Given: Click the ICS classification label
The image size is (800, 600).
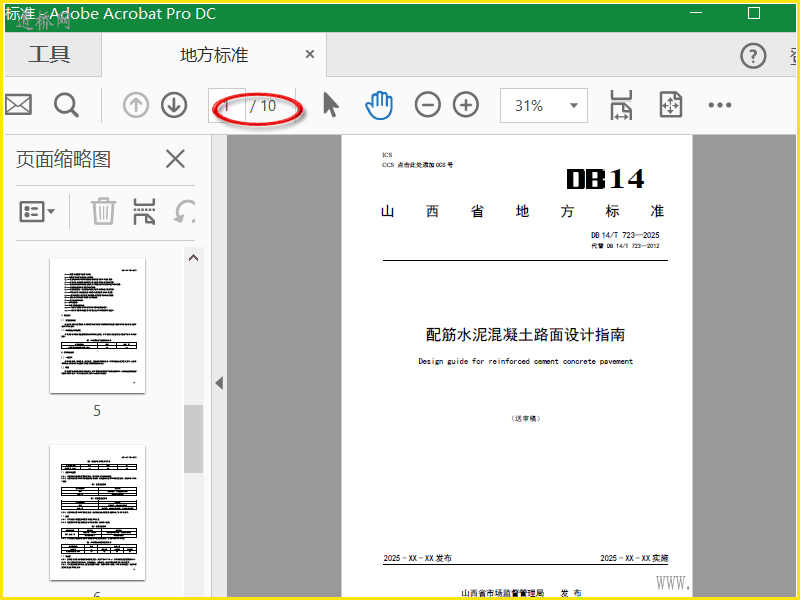Looking at the screenshot, I should pyautogui.click(x=387, y=155).
